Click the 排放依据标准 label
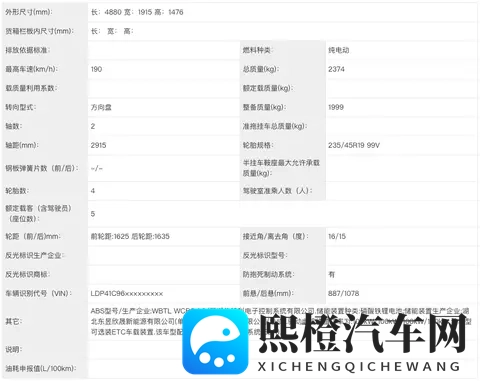This screenshot has width=480, height=381. click(28, 50)
